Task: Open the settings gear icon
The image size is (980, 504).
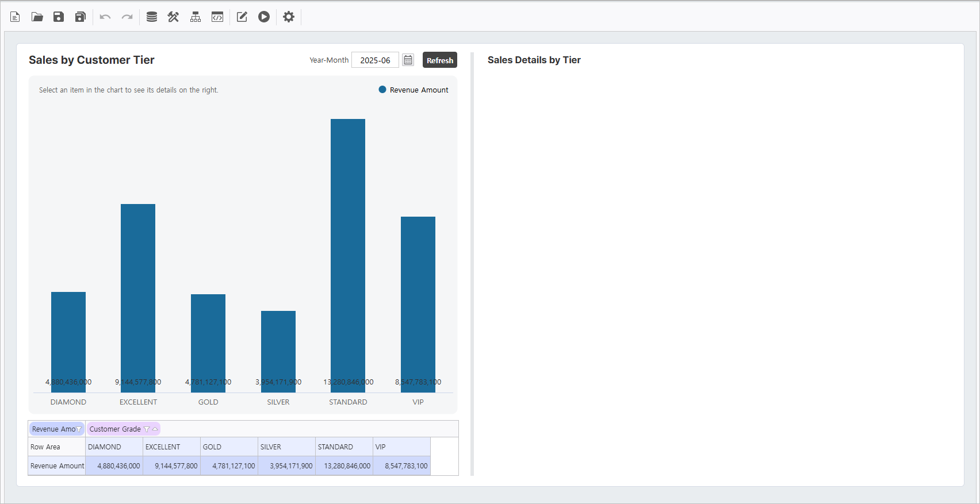Action: [x=289, y=17]
